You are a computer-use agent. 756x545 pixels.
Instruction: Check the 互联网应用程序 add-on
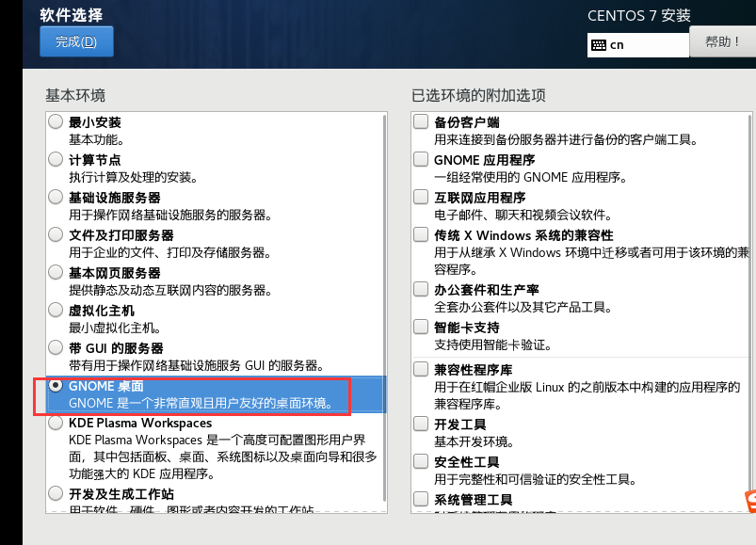click(x=421, y=197)
